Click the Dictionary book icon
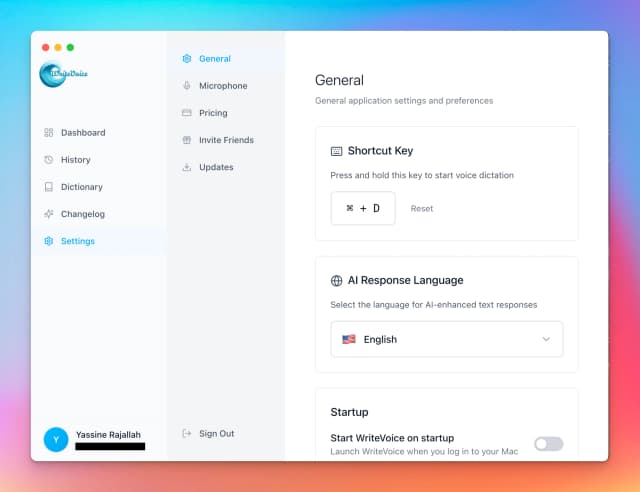The width and height of the screenshot is (640, 492). (x=49, y=187)
